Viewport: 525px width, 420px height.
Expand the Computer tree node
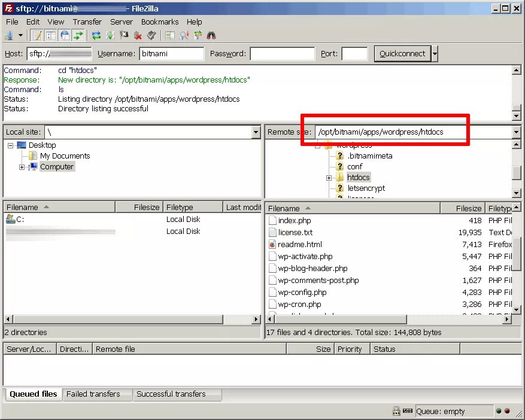tap(22, 167)
